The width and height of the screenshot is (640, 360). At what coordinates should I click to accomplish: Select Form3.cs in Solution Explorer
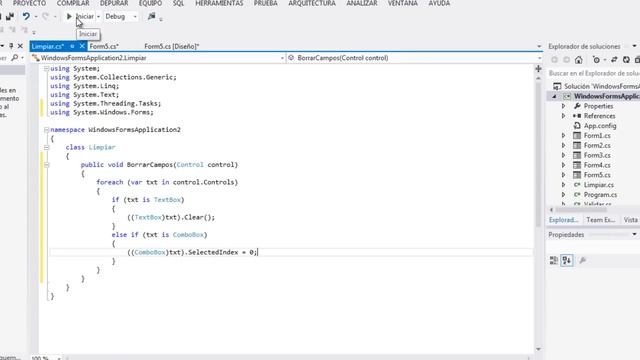(x=597, y=155)
